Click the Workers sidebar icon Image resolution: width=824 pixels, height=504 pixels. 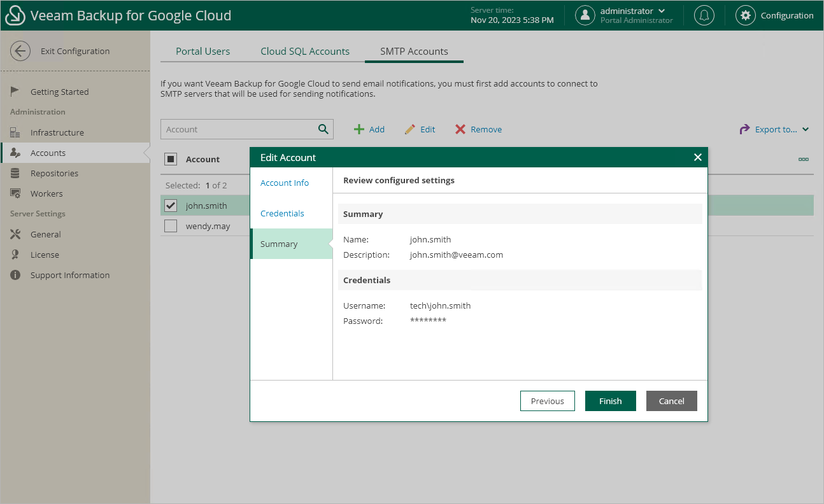click(16, 193)
